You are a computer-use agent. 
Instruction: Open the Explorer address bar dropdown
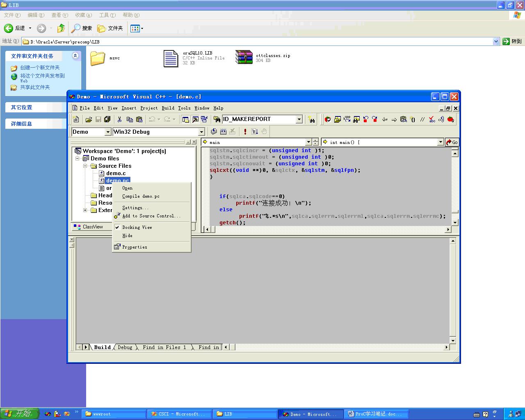tap(496, 41)
